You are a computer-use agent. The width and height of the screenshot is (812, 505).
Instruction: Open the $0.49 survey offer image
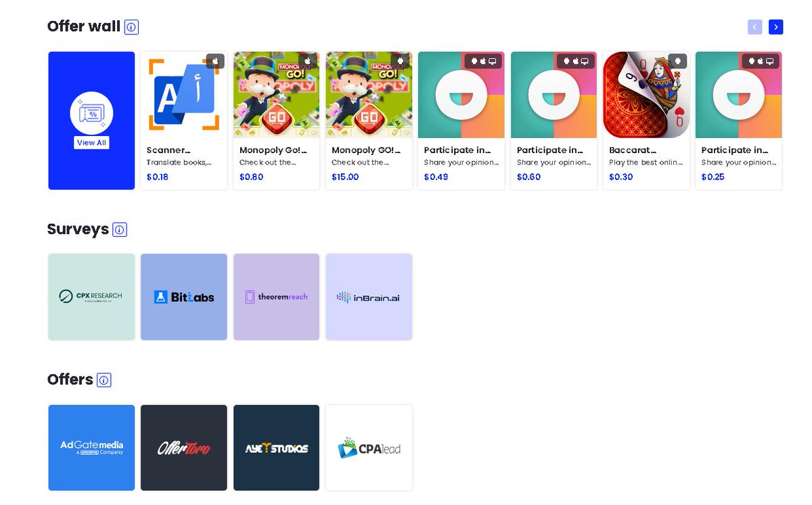click(461, 95)
